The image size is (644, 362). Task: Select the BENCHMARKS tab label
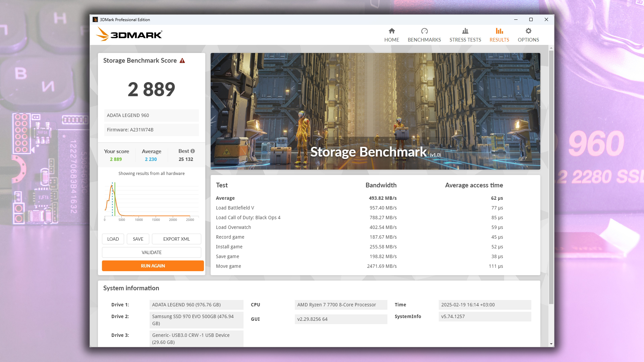point(424,40)
